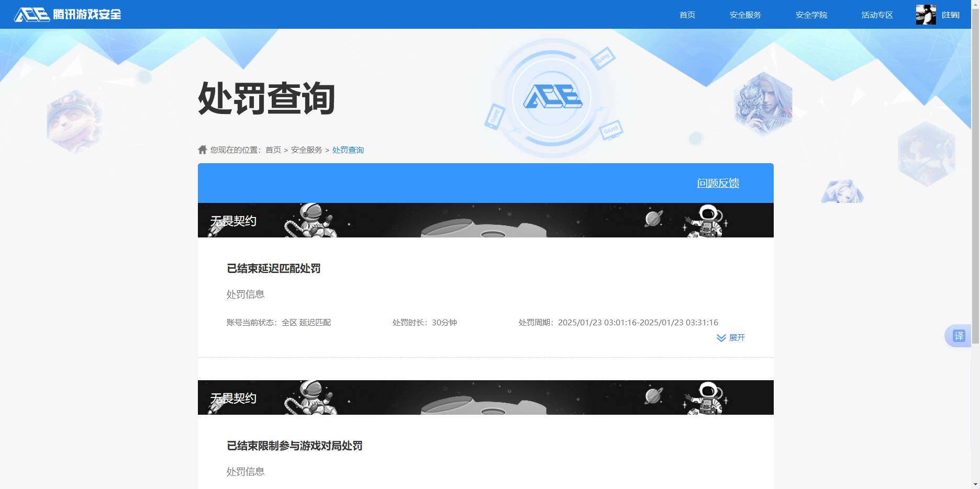Click the 处罚查询 breadcrumb entry
Screen dimensions: 980x489
[x=348, y=149]
